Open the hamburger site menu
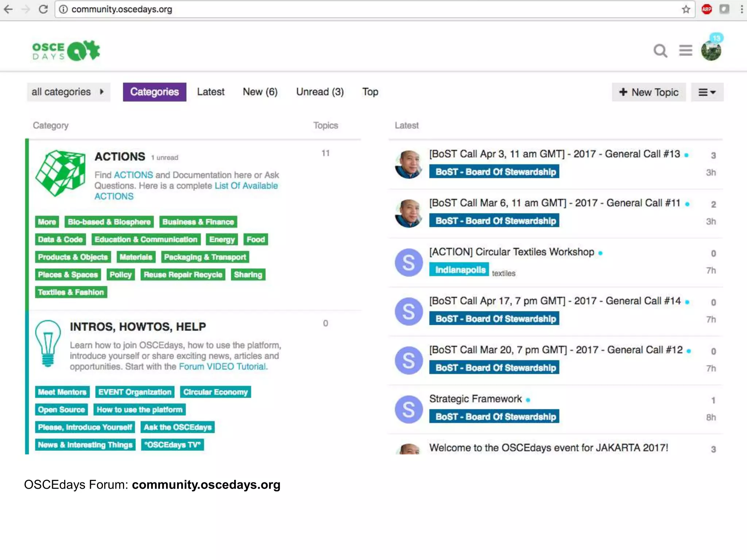747x560 pixels. 686,50
